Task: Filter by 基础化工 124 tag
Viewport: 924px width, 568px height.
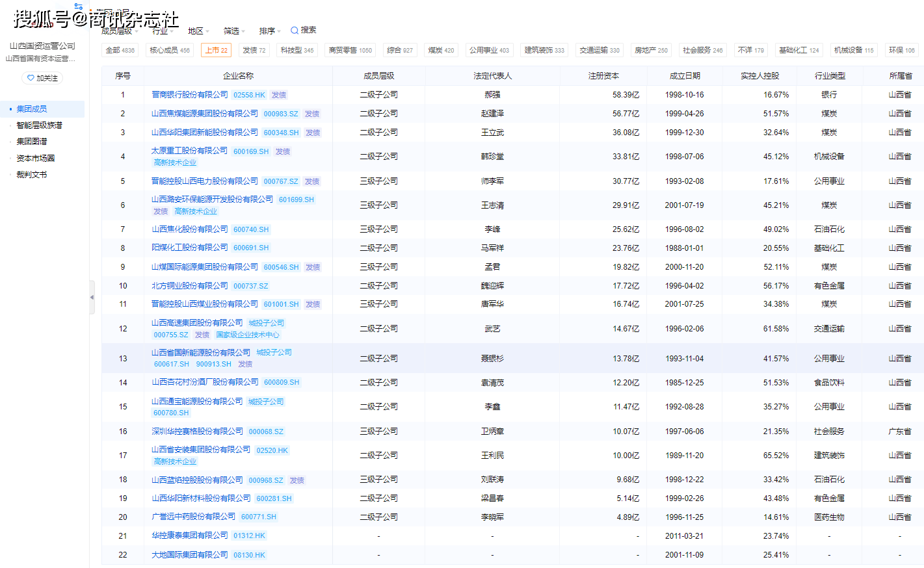Action: click(799, 50)
